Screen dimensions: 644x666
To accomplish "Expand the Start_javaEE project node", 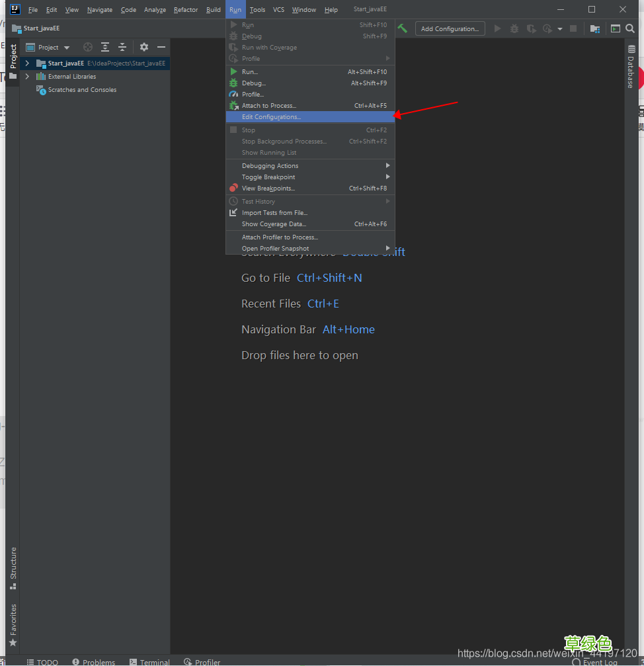I will [x=27, y=63].
